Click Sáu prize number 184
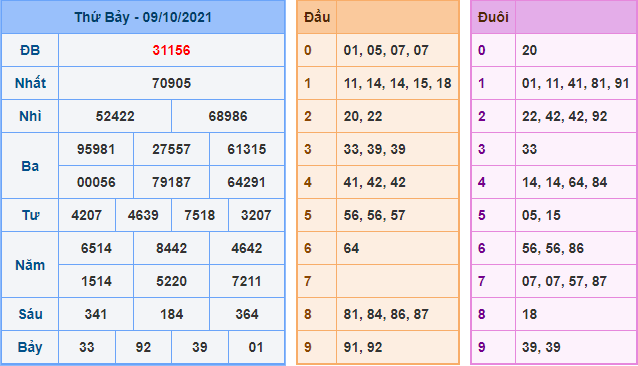The image size is (638, 366). 171,314
